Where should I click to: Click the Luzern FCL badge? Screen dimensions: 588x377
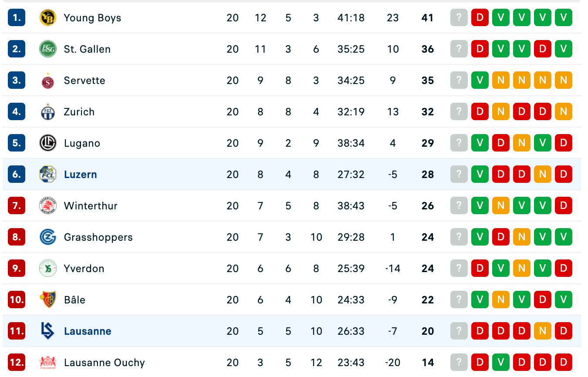point(47,175)
